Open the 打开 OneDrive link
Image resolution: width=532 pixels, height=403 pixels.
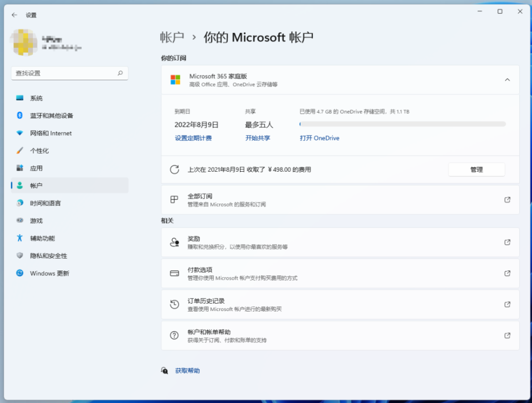319,138
